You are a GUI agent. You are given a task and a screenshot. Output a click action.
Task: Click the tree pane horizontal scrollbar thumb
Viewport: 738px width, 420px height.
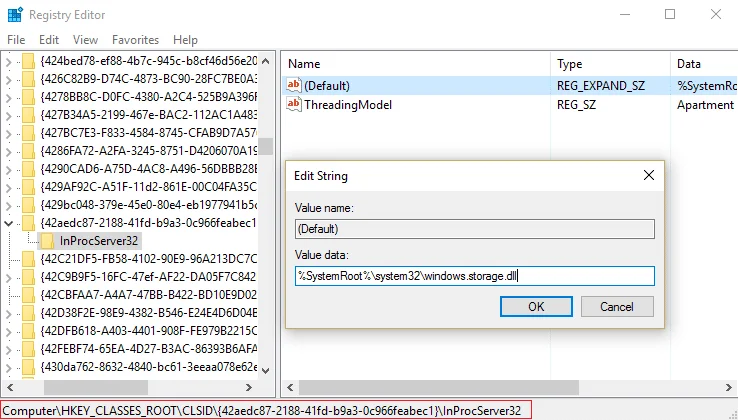click(x=96, y=388)
